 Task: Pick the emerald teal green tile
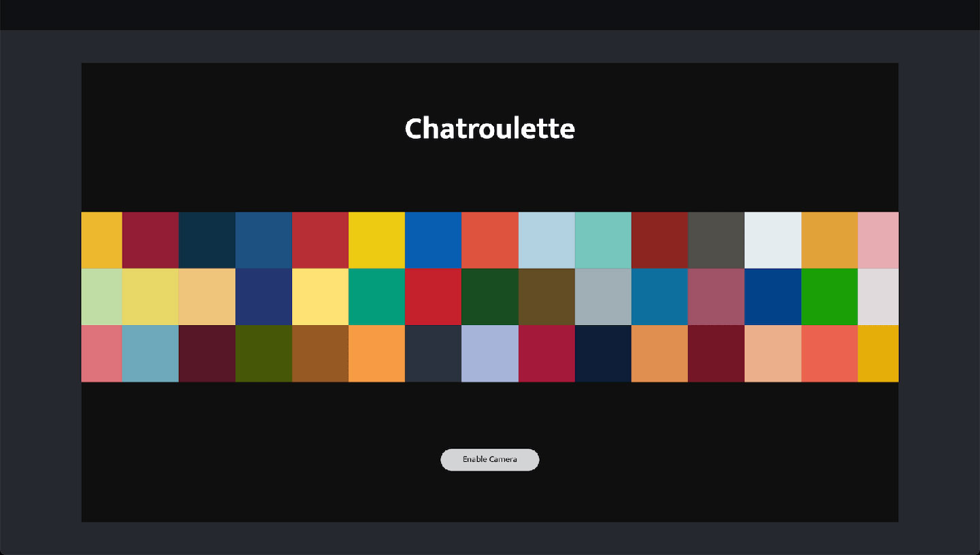click(x=377, y=297)
